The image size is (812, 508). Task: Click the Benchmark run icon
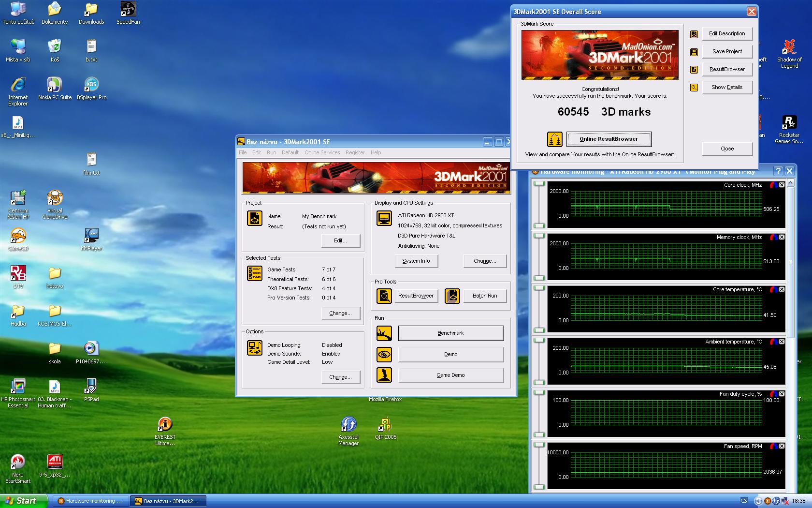384,333
